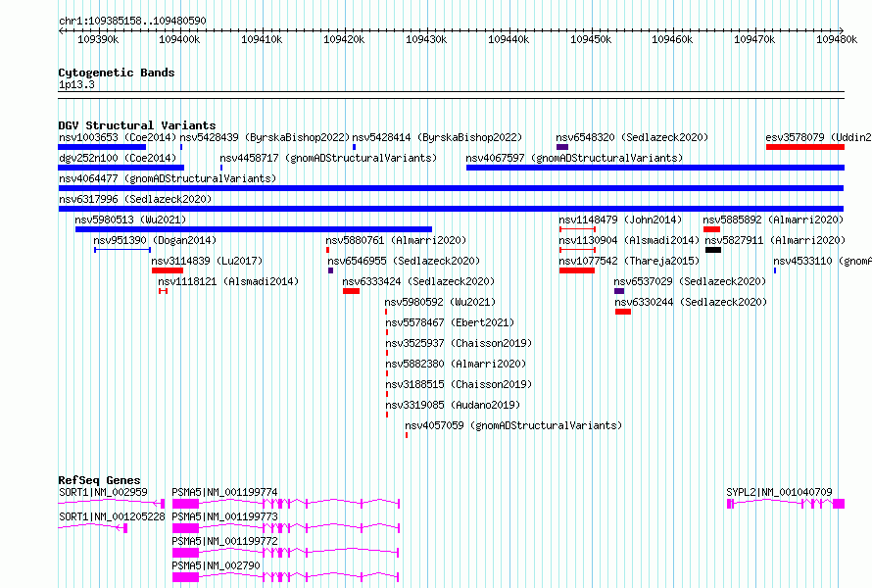Select nsv3319085 (Audano2019) variant label
872x588 pixels.
coord(453,405)
